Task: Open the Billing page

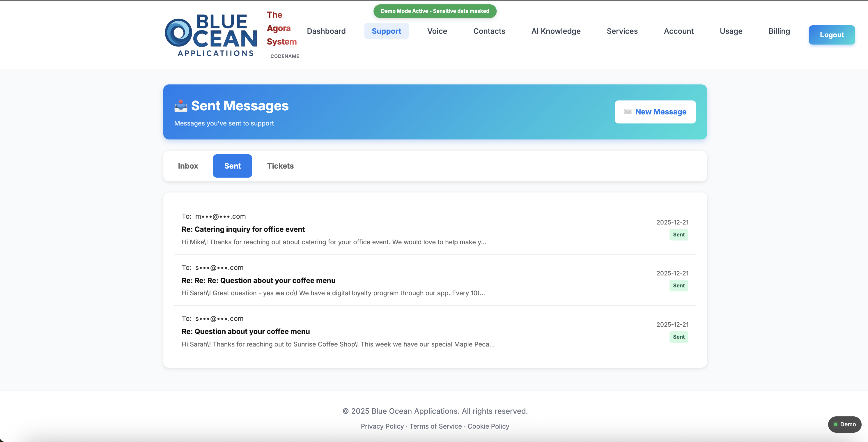Action: pos(779,31)
